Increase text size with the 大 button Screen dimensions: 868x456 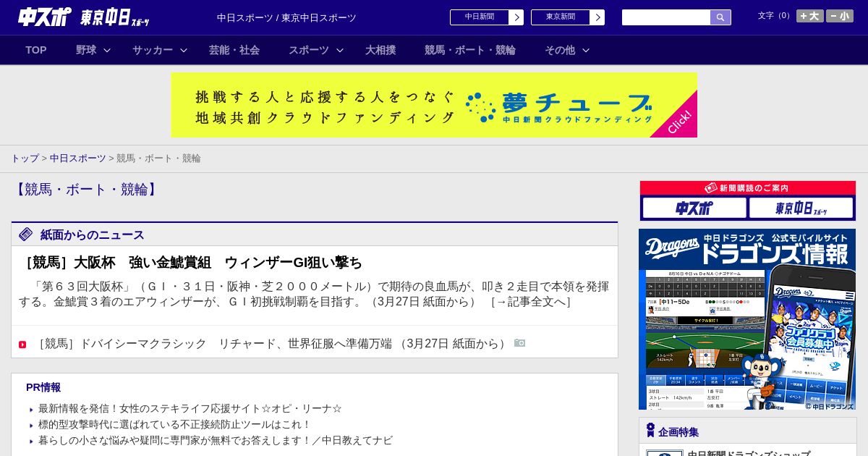tap(810, 16)
